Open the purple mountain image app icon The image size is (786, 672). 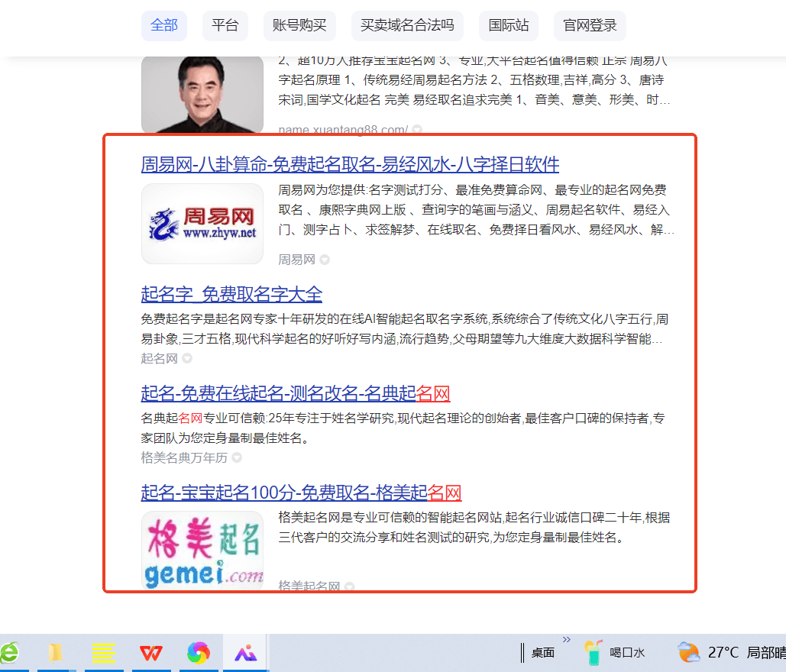coord(246,652)
